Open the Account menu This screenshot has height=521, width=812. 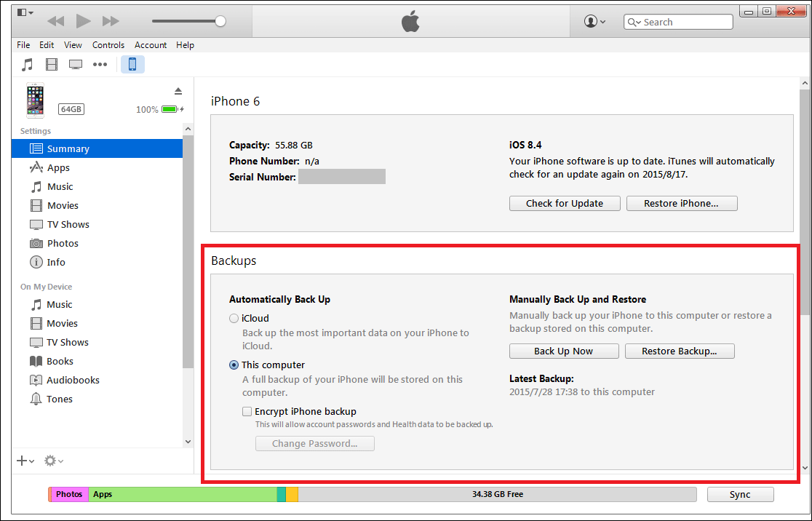(x=151, y=45)
